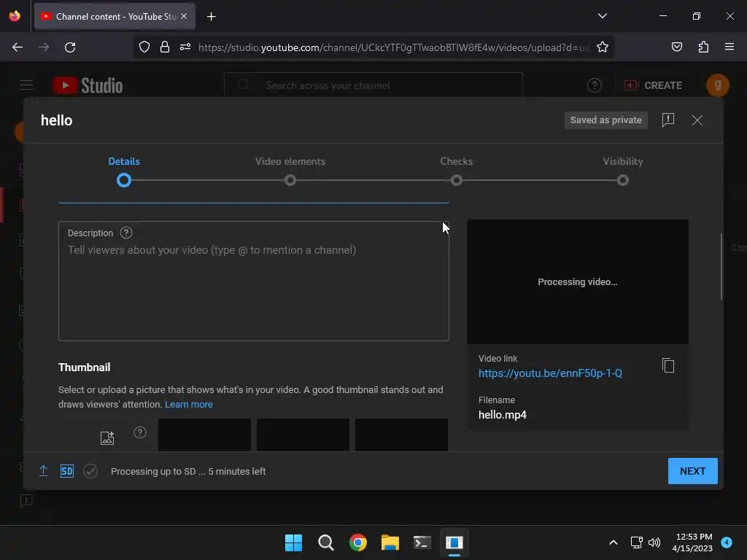Viewport: 747px width, 560px height.
Task: Open a new browser tab
Action: [211, 17]
